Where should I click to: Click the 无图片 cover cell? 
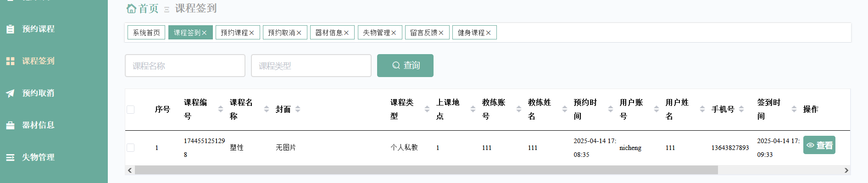point(286,148)
